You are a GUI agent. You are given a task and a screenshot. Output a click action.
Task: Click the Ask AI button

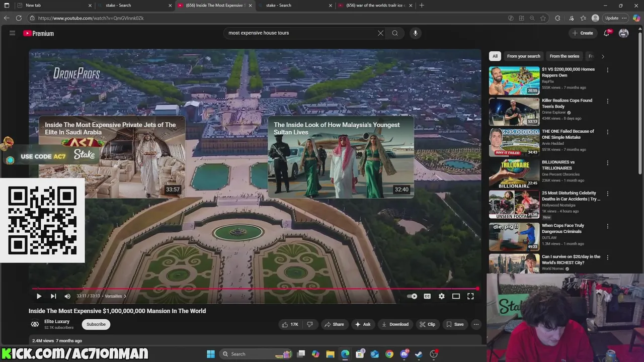coord(363,324)
